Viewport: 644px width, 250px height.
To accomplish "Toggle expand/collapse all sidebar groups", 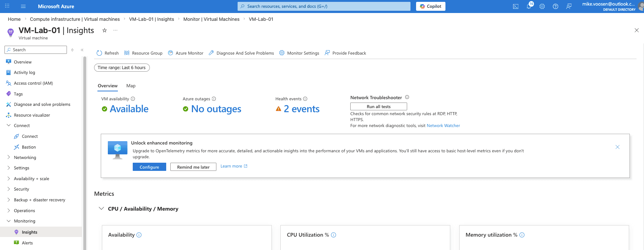I will (x=72, y=50).
